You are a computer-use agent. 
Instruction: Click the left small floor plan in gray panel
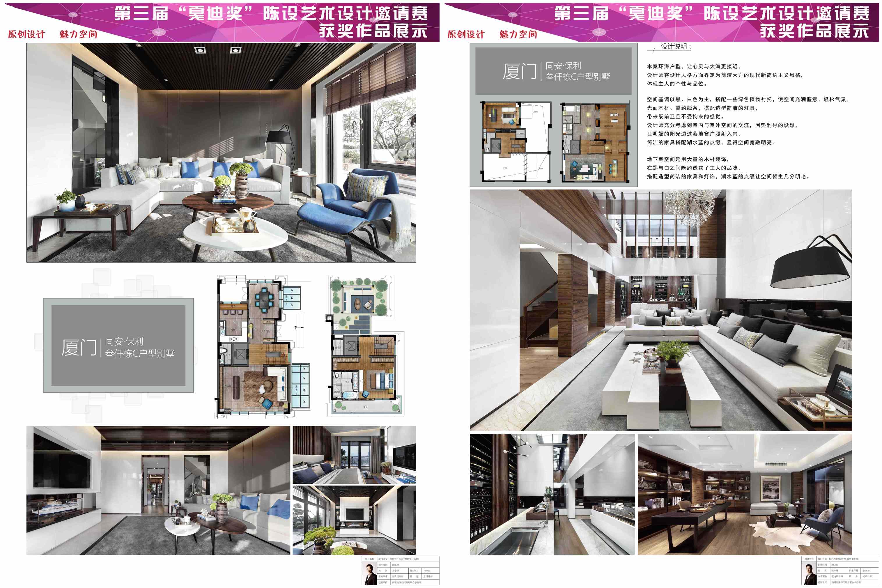coord(516,142)
